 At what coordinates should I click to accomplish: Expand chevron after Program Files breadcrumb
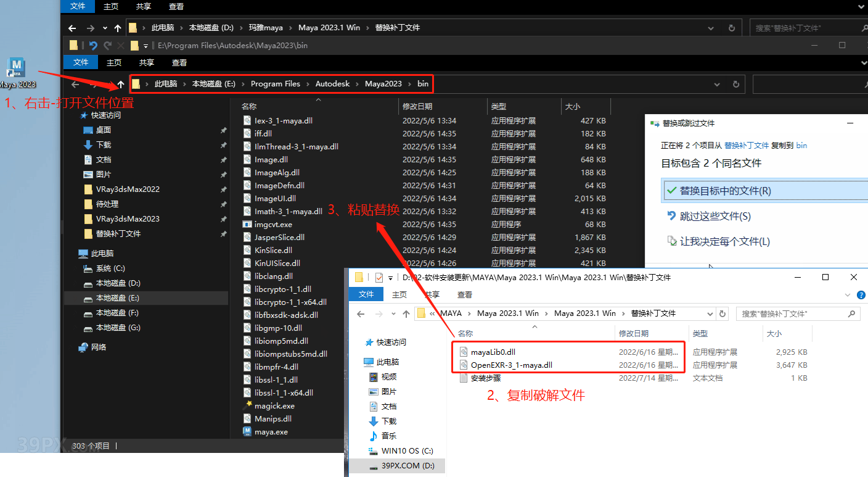(x=308, y=84)
